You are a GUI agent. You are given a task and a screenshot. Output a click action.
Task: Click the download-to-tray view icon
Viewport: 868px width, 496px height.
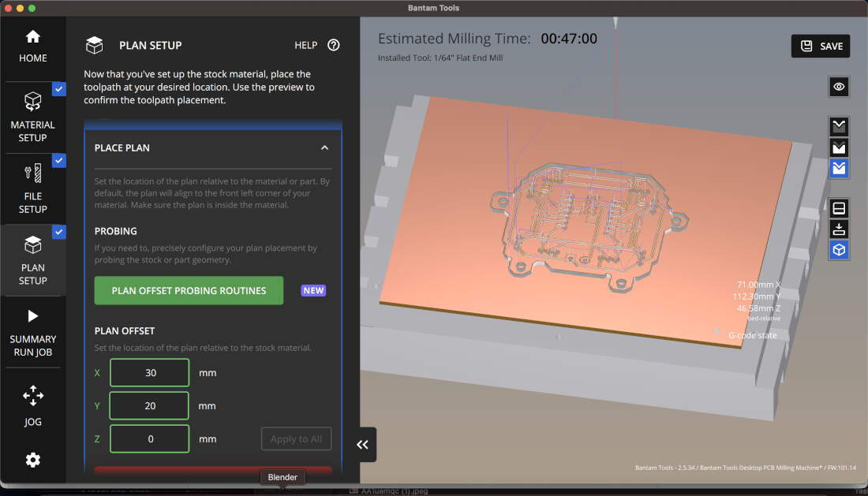(x=840, y=229)
